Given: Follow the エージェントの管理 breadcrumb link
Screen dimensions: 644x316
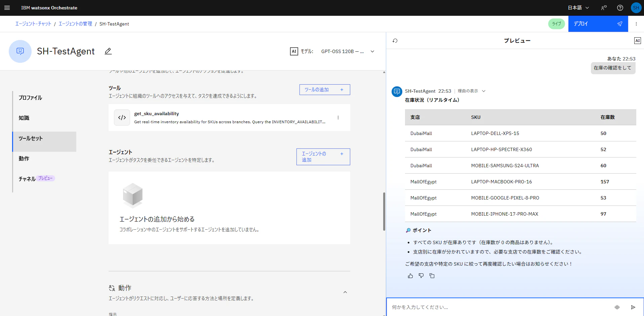Looking at the screenshot, I should pos(75,24).
